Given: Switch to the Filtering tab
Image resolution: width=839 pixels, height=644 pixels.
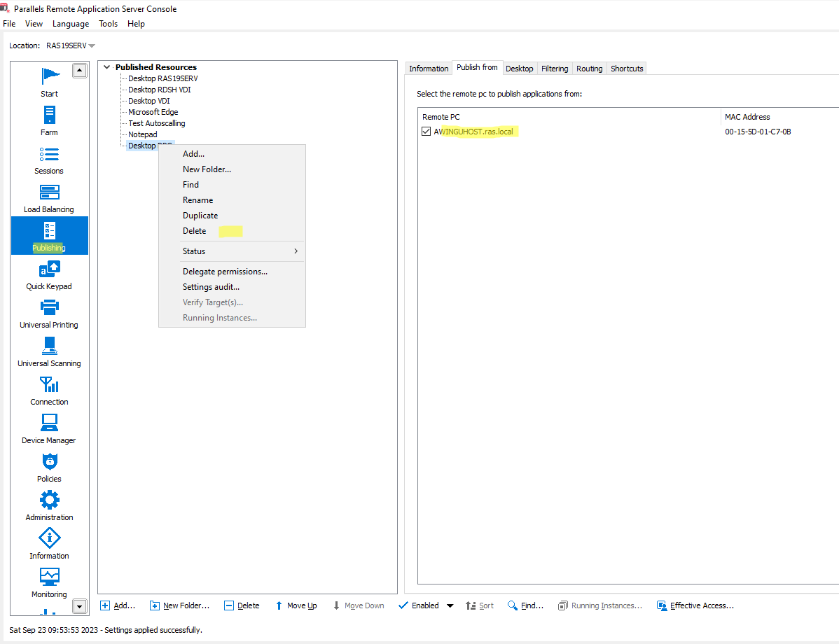Looking at the screenshot, I should [555, 69].
